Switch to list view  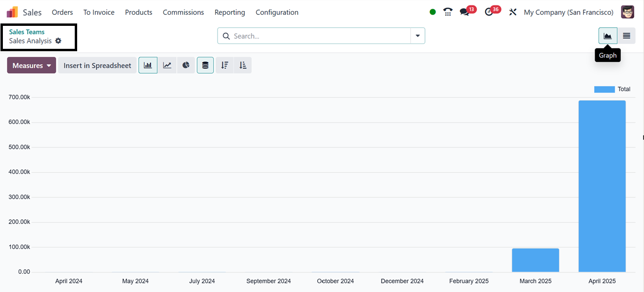coord(626,36)
